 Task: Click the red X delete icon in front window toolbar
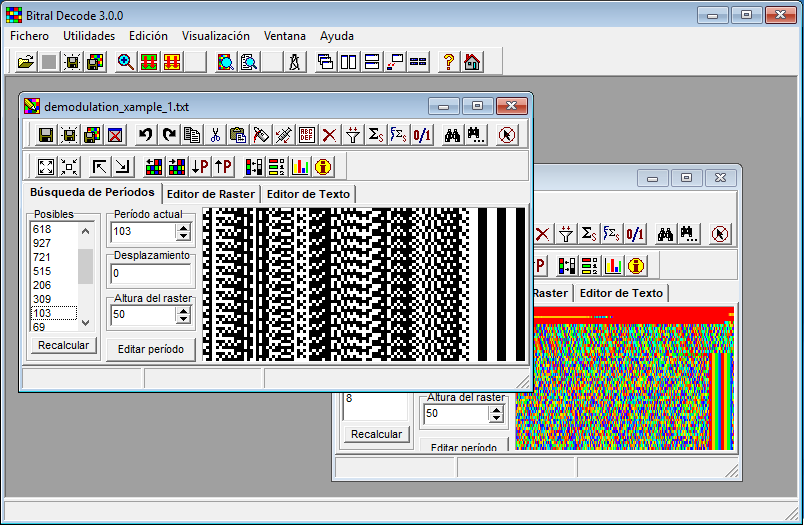(x=329, y=135)
